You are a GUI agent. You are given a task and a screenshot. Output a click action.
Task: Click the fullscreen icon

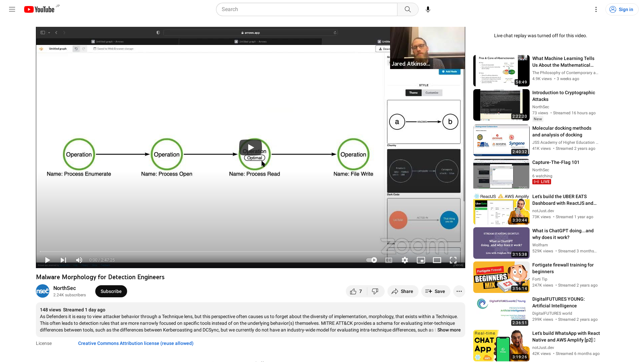[453, 260]
